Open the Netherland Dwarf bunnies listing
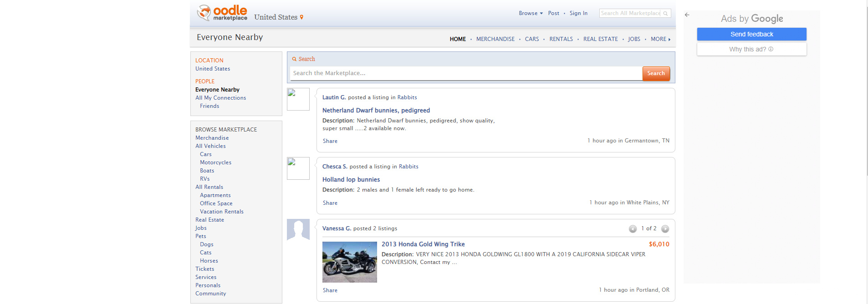Viewport: 868px width, 304px height. [x=376, y=110]
